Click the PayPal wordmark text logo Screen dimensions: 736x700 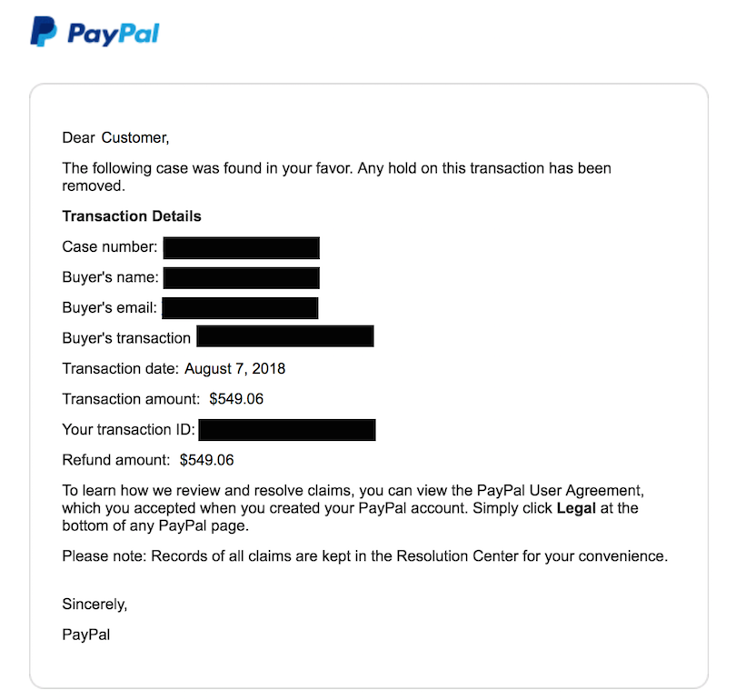coord(114,35)
